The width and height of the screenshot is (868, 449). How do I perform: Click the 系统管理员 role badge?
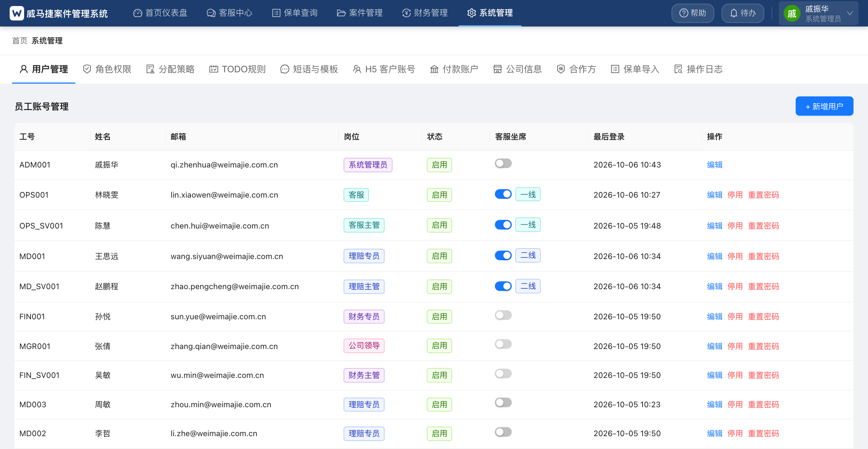(368, 165)
